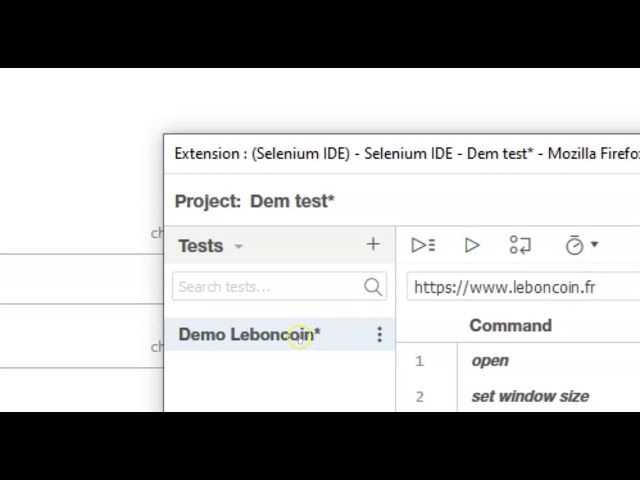Click the base URL field leboncoin.fr
The height and width of the screenshot is (480, 640).
click(523, 287)
